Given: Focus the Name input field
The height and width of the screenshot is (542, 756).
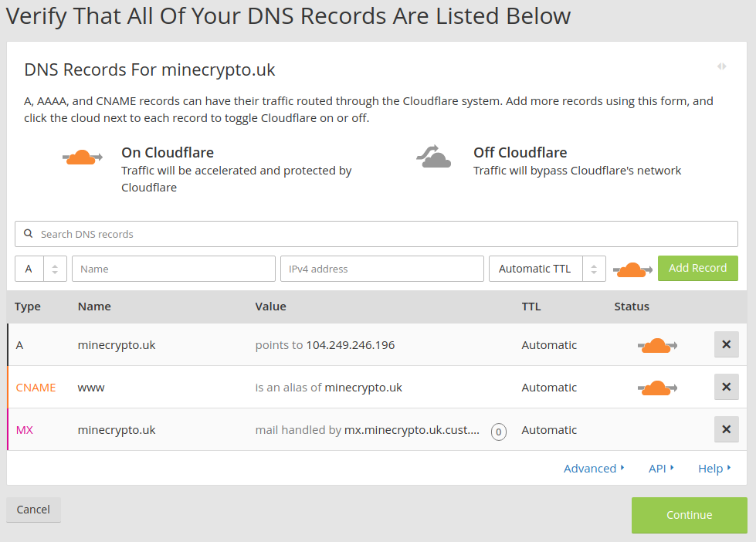Looking at the screenshot, I should tap(174, 269).
